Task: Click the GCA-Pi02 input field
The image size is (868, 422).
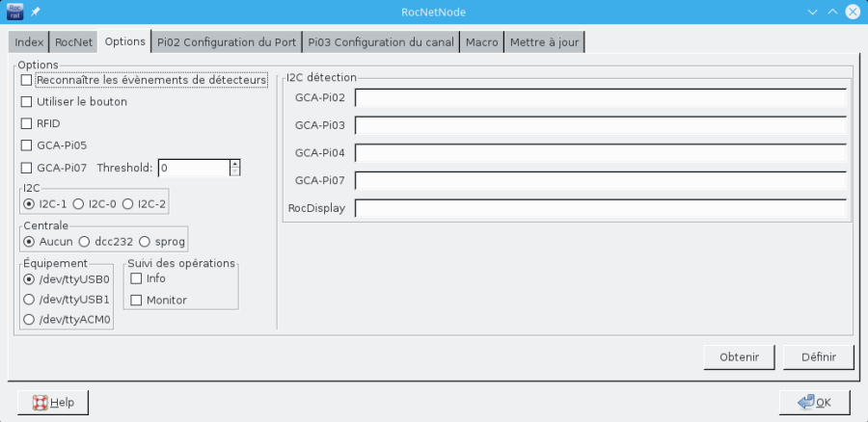Action: point(600,97)
